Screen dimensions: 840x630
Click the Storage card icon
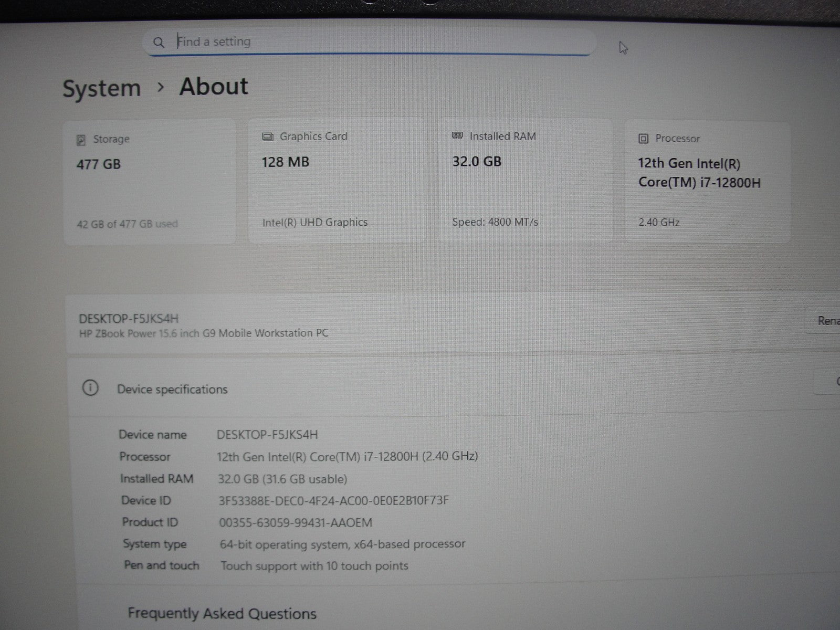click(81, 140)
